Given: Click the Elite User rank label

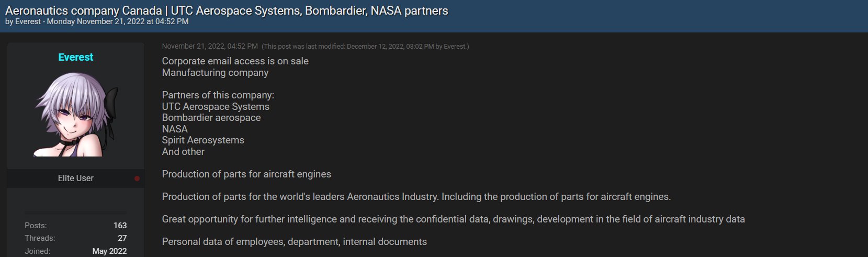Looking at the screenshot, I should pos(76,178).
